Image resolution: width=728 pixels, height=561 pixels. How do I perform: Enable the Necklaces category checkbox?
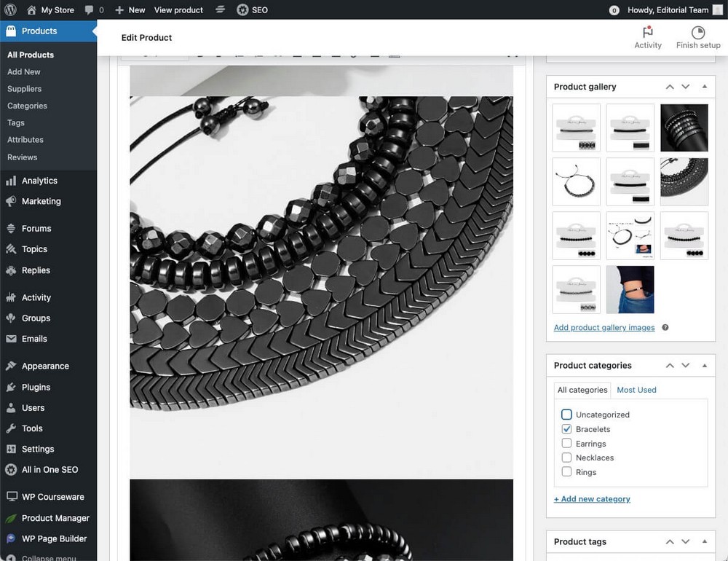(x=566, y=458)
